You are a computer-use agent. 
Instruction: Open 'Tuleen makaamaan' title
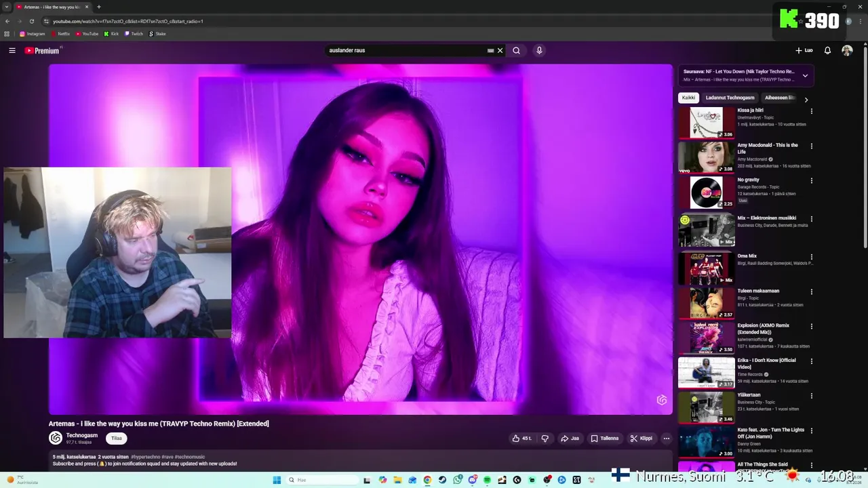(758, 291)
